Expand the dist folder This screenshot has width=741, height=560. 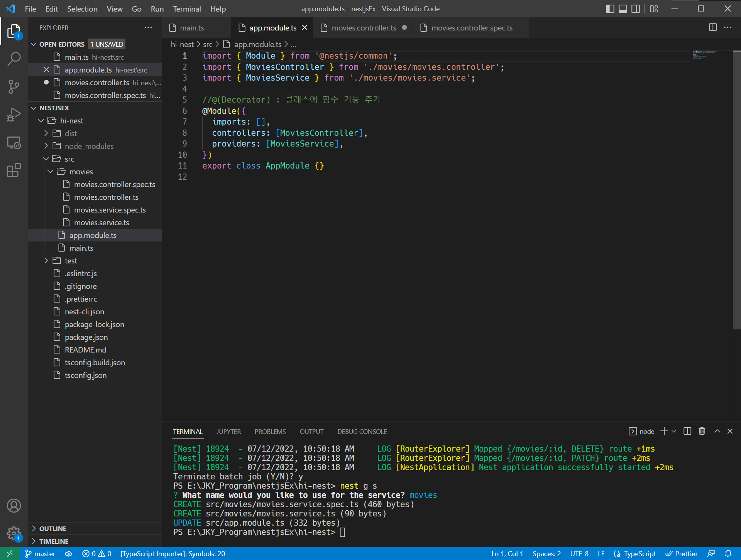71,133
